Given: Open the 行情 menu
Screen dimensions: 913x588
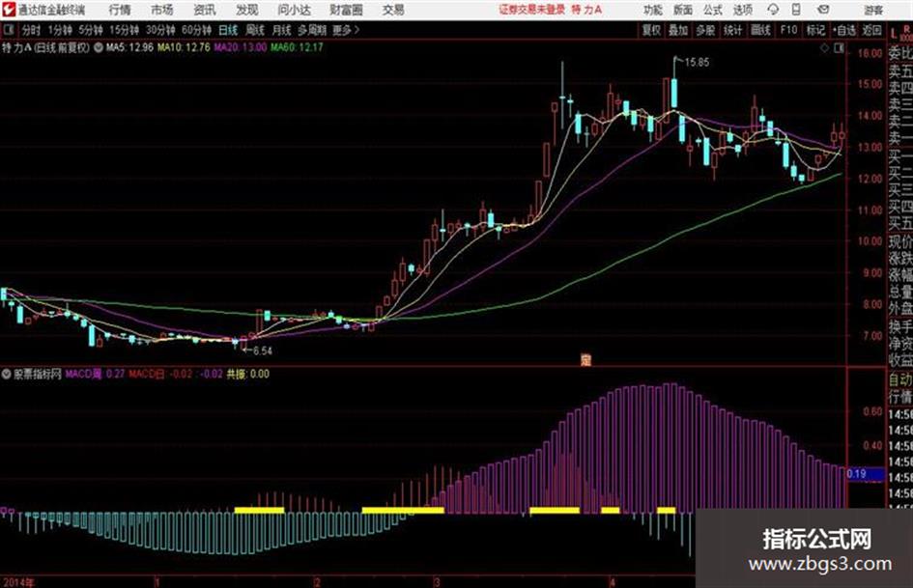Looking at the screenshot, I should click(120, 10).
